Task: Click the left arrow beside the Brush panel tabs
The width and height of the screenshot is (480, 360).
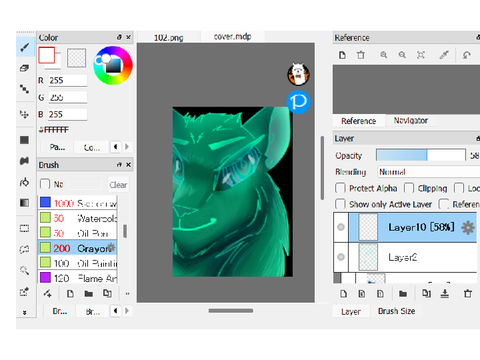Action: (115, 311)
